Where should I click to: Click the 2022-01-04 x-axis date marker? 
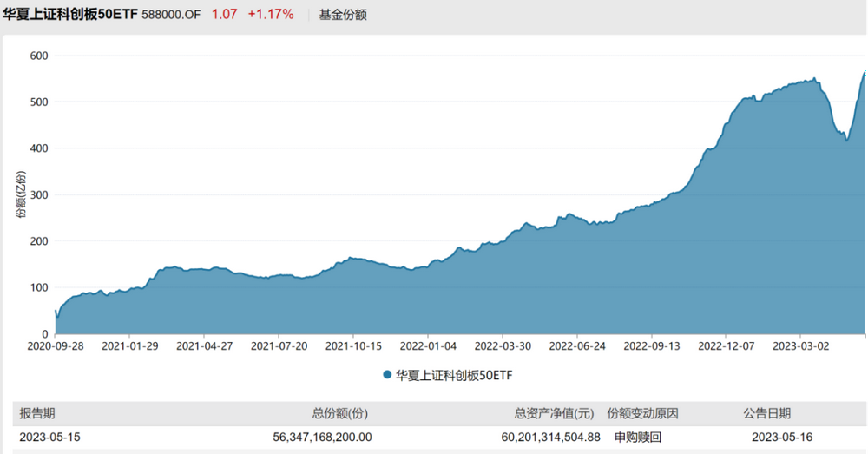click(x=427, y=345)
